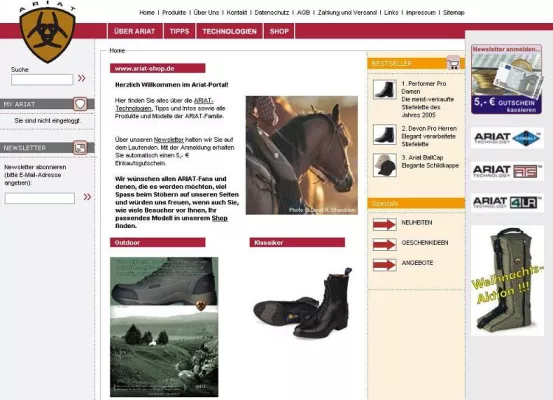This screenshot has width=553, height=400.
Task: Click the MY ARIAT sidebar heading
Action: [19, 104]
